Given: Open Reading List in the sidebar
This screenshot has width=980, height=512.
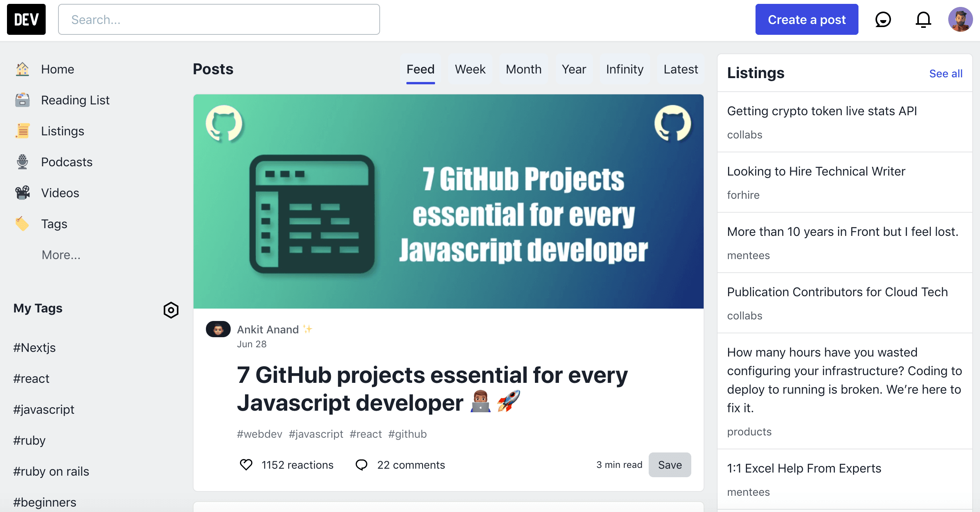Looking at the screenshot, I should [x=75, y=100].
